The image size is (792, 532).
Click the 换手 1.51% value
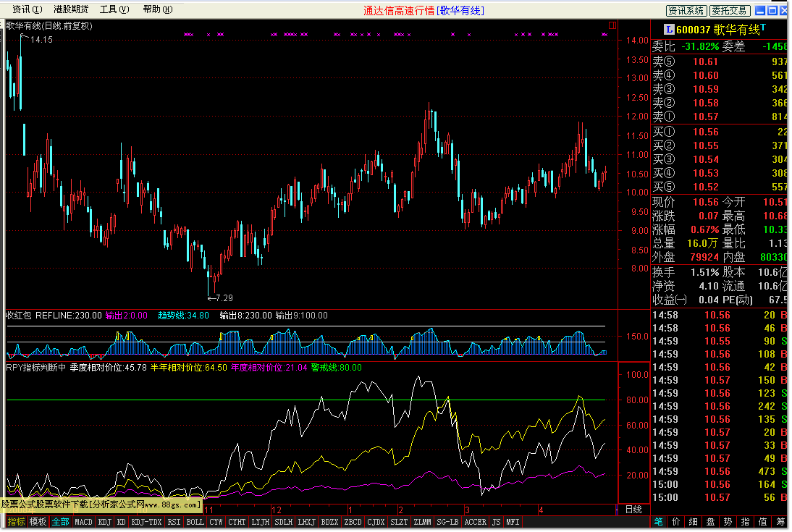704,272
